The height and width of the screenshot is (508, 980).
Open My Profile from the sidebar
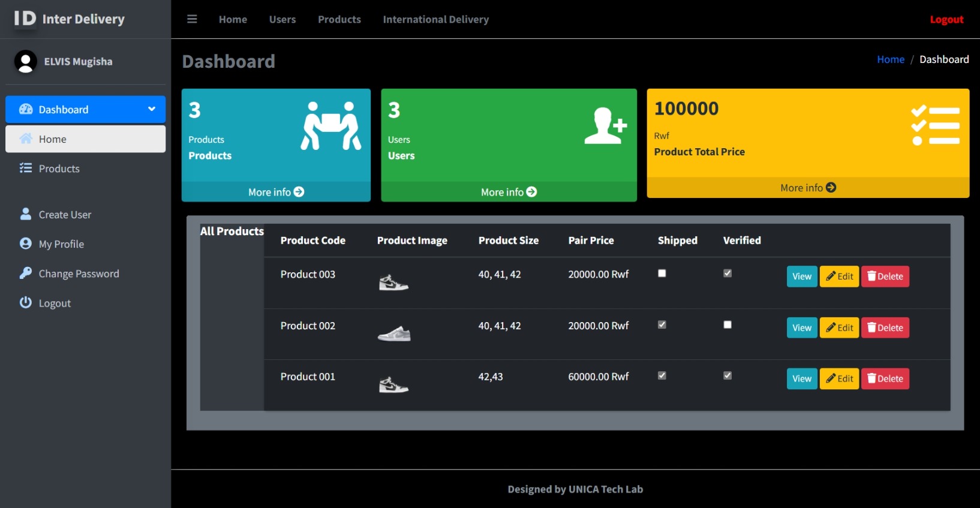(86, 244)
